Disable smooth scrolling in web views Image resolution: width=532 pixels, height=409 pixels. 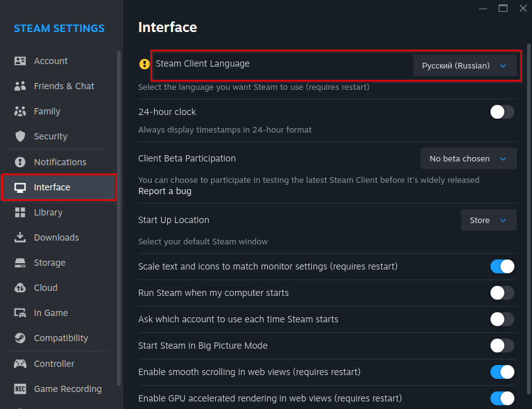502,372
